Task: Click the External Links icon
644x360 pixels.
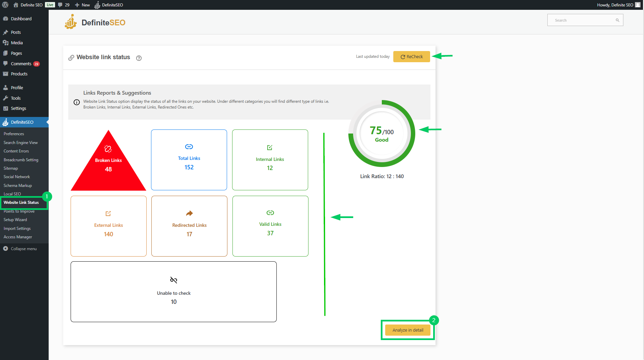Action: pos(108,214)
